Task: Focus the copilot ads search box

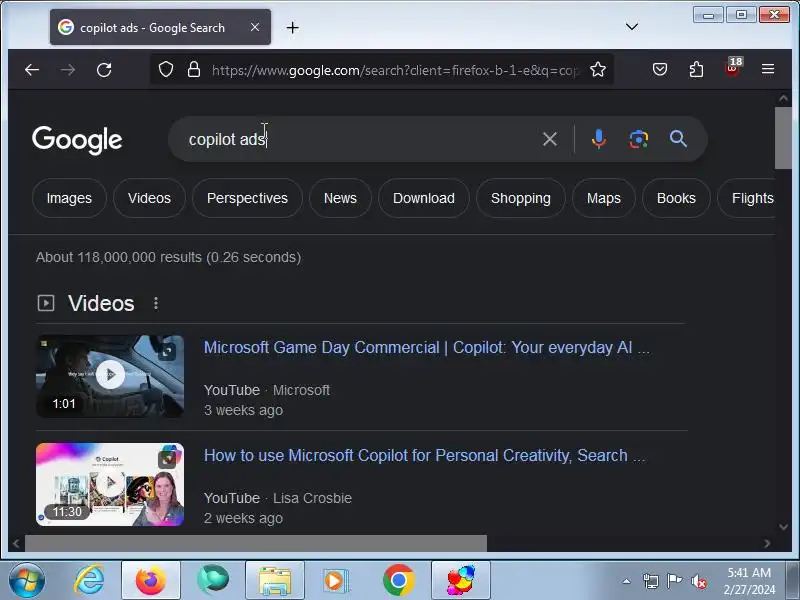Action: tap(357, 139)
